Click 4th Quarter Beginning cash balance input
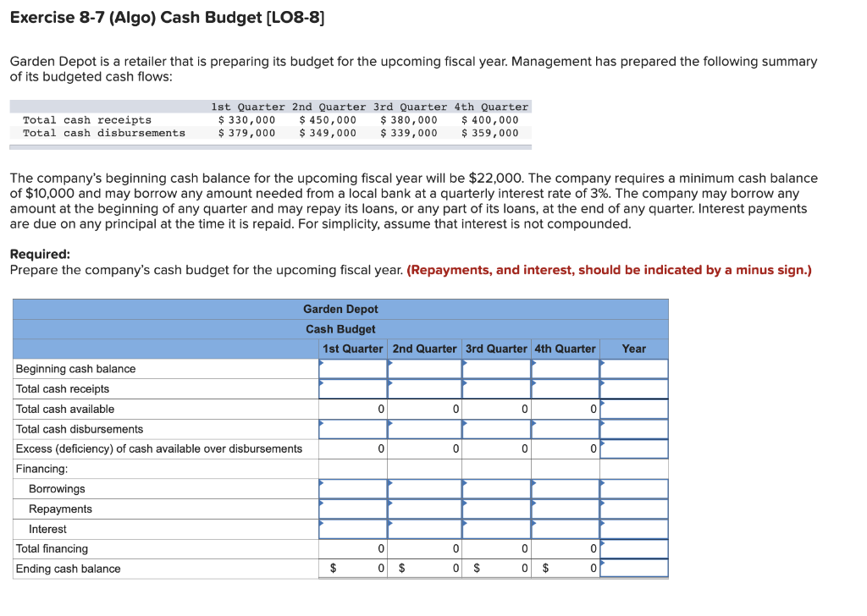867x616 pixels. [x=565, y=369]
